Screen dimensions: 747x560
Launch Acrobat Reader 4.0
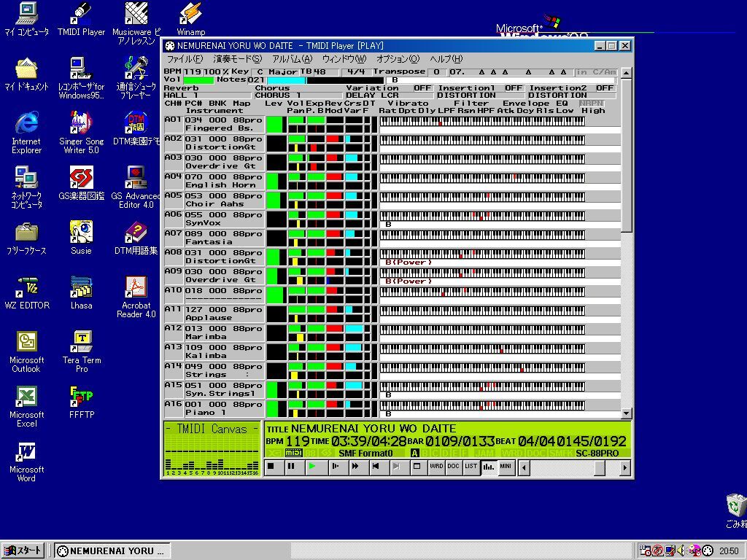(x=136, y=297)
